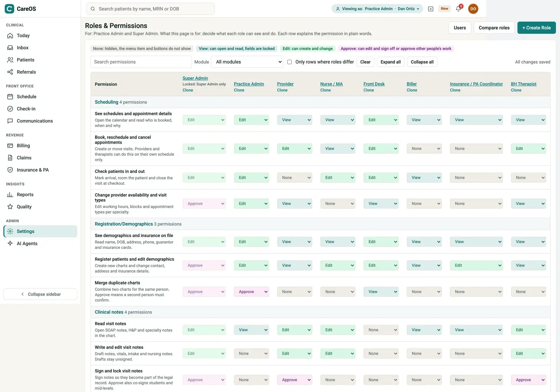Open Front Desk dropdown for Read visit notes
Image resolution: width=560 pixels, height=392 pixels.
(381, 330)
